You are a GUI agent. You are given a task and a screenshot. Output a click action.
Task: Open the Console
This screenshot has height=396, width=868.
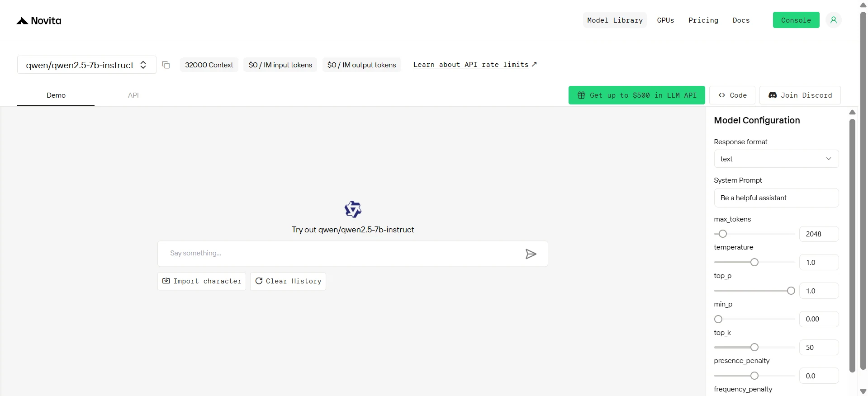point(796,20)
